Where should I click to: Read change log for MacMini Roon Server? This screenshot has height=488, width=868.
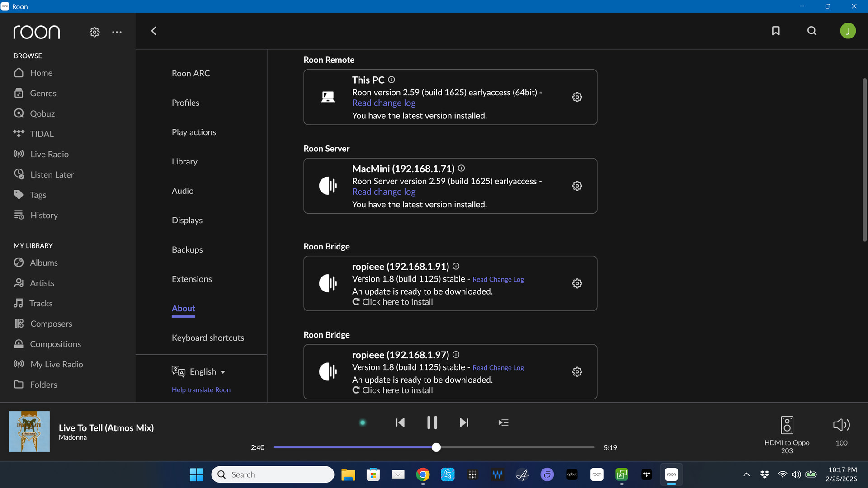coord(384,192)
